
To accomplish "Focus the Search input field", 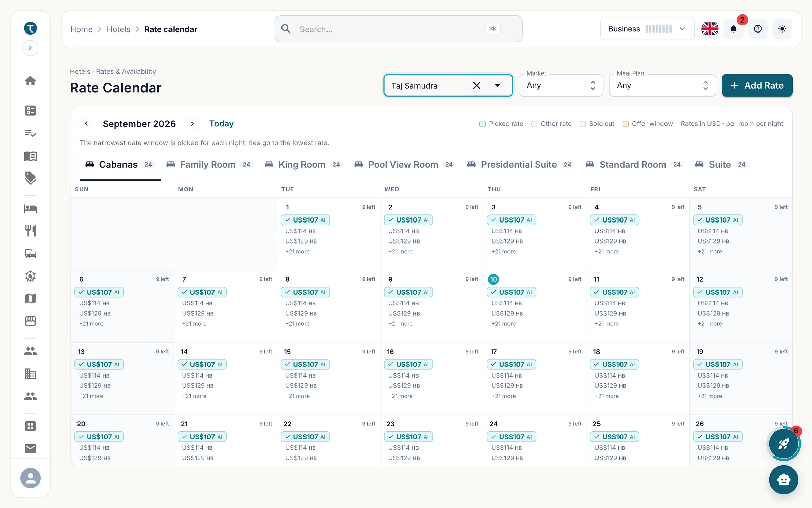I will pyautogui.click(x=398, y=29).
